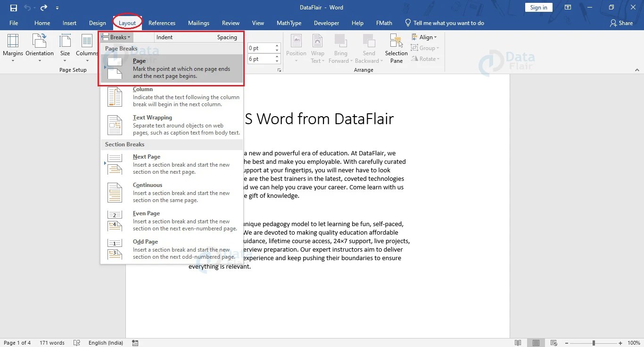Change language English (India)
Viewport: 644px width, 347px height.
106,343
